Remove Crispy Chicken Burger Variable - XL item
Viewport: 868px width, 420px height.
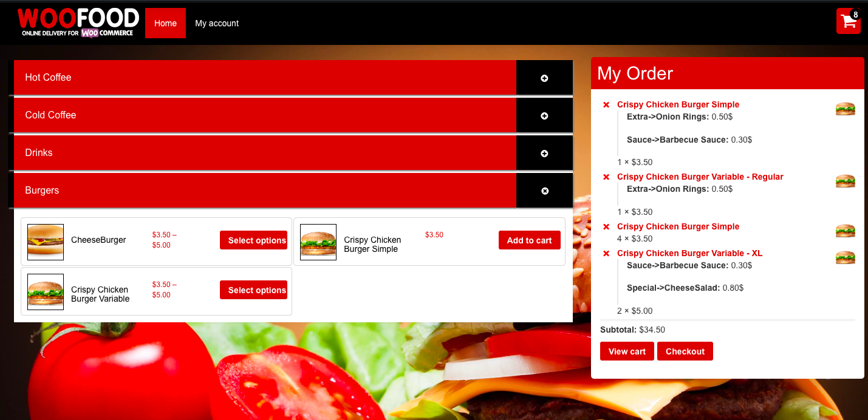tap(606, 254)
